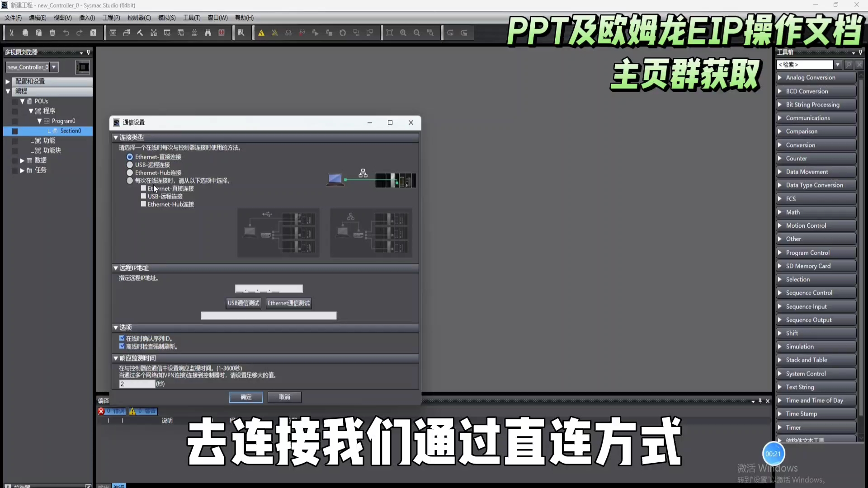The height and width of the screenshot is (488, 868).
Task: Expand the 任务 tree node
Action: (x=22, y=170)
